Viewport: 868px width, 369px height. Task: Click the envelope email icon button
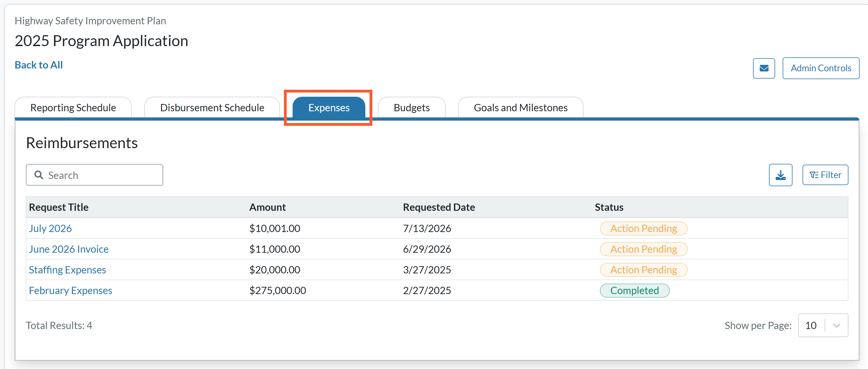click(764, 68)
